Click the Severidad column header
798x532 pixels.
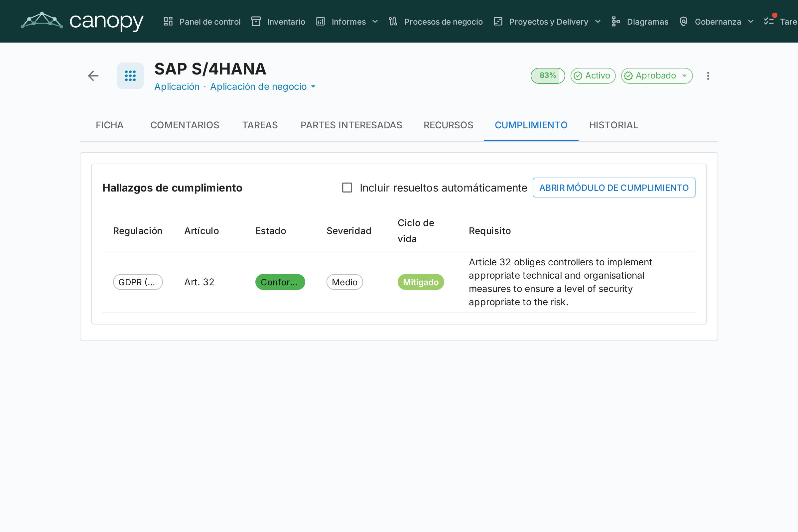[349, 231]
